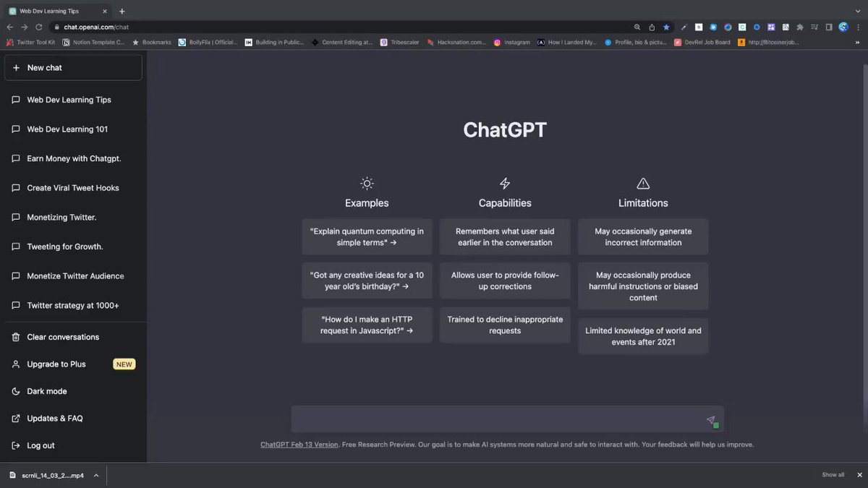Open a new browser tab with plus icon
This screenshot has height=488, width=868.
(122, 11)
